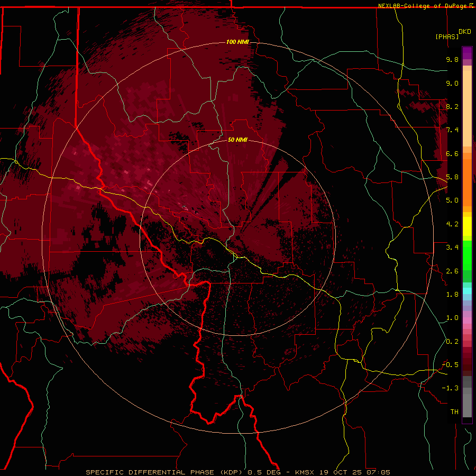The width and height of the screenshot is (476, 476).
Task: Click the 100 NMI range ring label
Action: 237,42
